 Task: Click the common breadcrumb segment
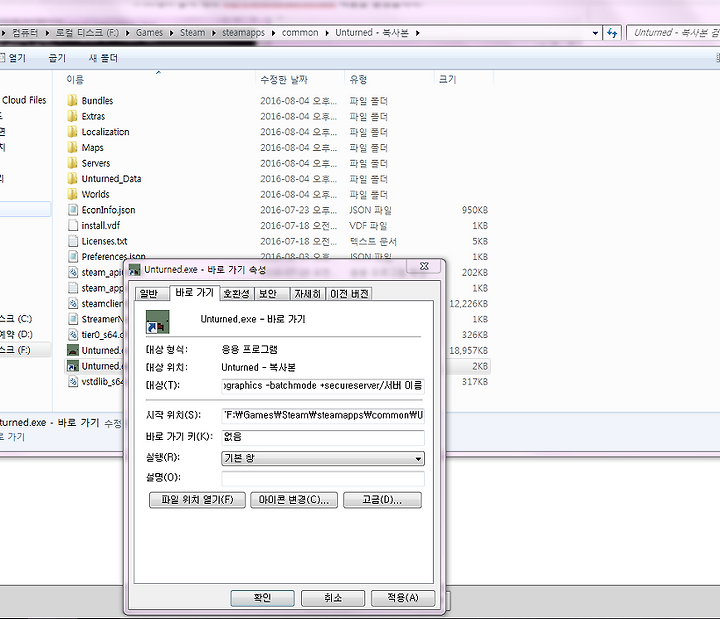pyautogui.click(x=300, y=33)
